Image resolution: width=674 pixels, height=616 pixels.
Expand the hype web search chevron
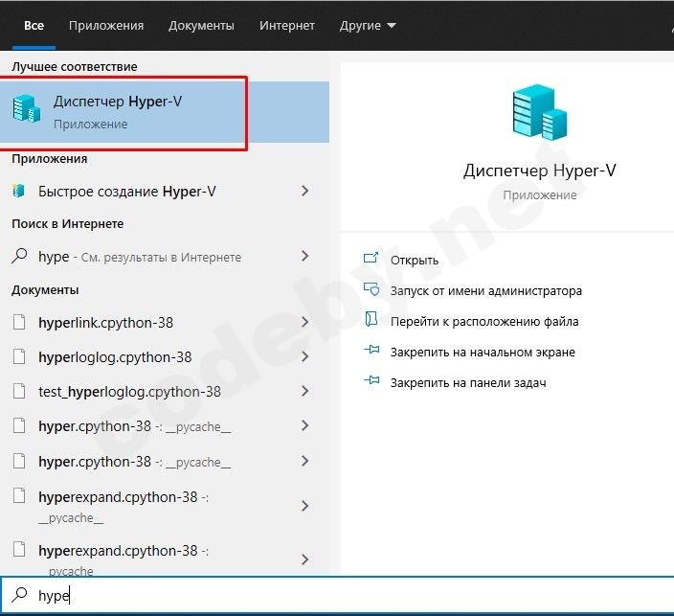pyautogui.click(x=304, y=257)
